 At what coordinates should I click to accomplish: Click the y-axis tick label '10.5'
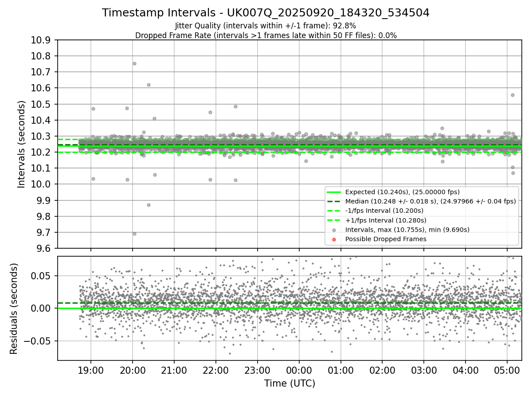[x=40, y=104]
